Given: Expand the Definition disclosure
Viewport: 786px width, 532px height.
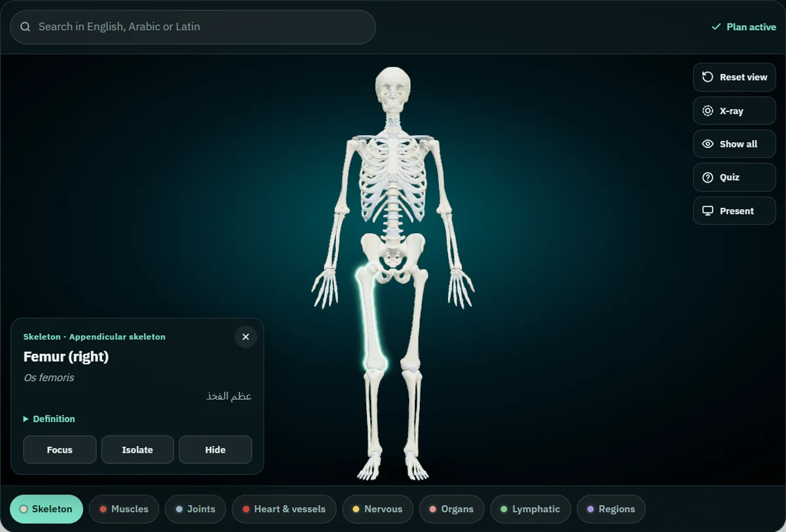Looking at the screenshot, I should [x=49, y=419].
